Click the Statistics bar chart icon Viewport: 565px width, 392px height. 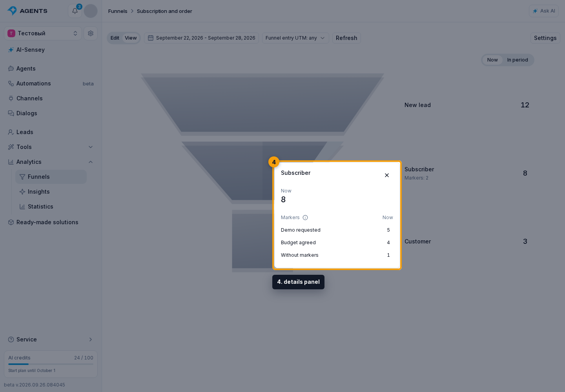pos(22,207)
